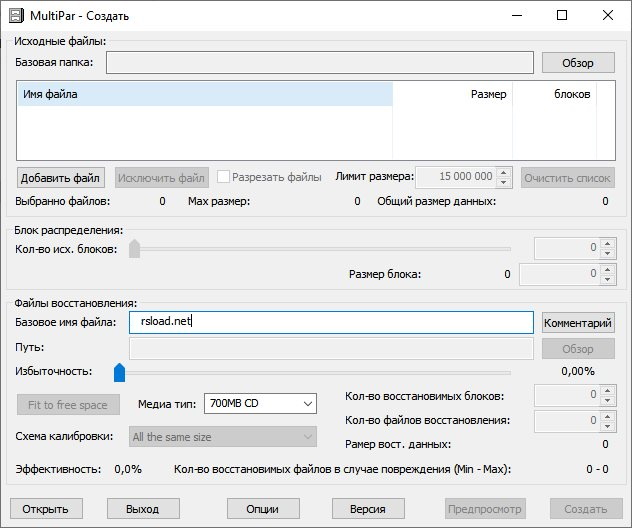Open the 'Опции' settings button
The image size is (632, 528).
click(x=263, y=509)
